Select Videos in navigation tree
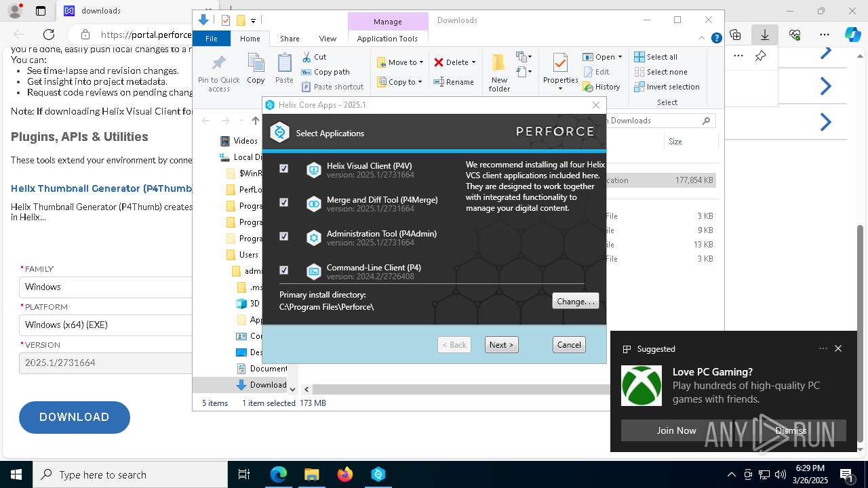 click(239, 141)
